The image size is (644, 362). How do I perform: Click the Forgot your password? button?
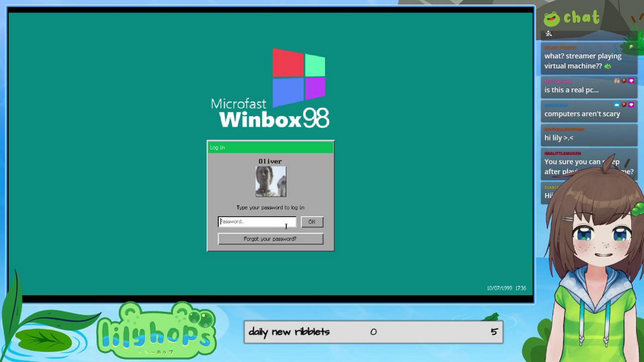pyautogui.click(x=270, y=239)
